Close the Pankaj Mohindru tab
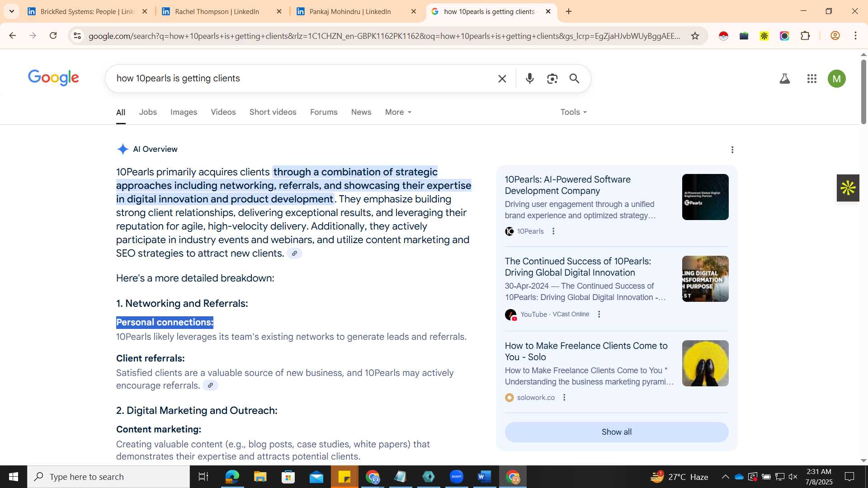 pos(413,11)
